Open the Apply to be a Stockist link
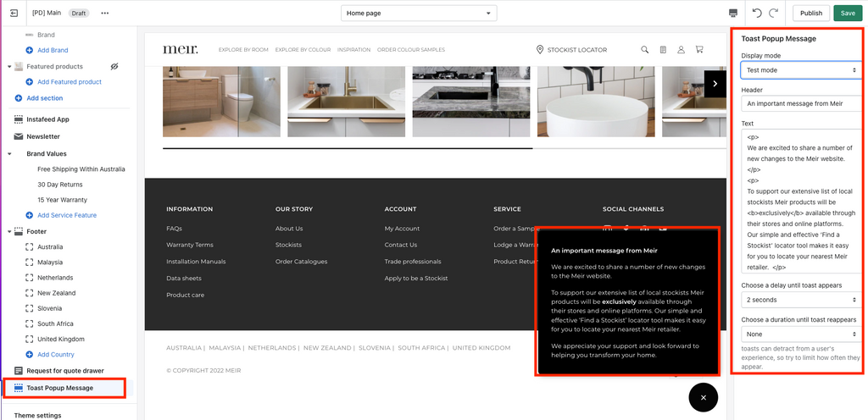This screenshot has width=868, height=420. pos(416,279)
